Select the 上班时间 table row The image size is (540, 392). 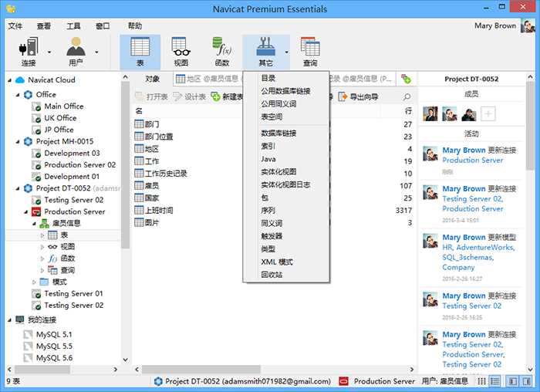click(272, 210)
